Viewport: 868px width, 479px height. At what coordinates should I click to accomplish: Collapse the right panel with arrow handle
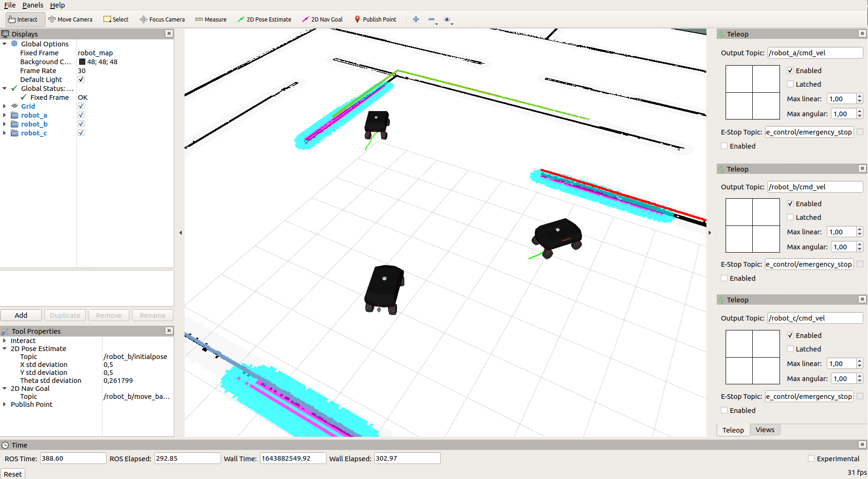click(710, 232)
